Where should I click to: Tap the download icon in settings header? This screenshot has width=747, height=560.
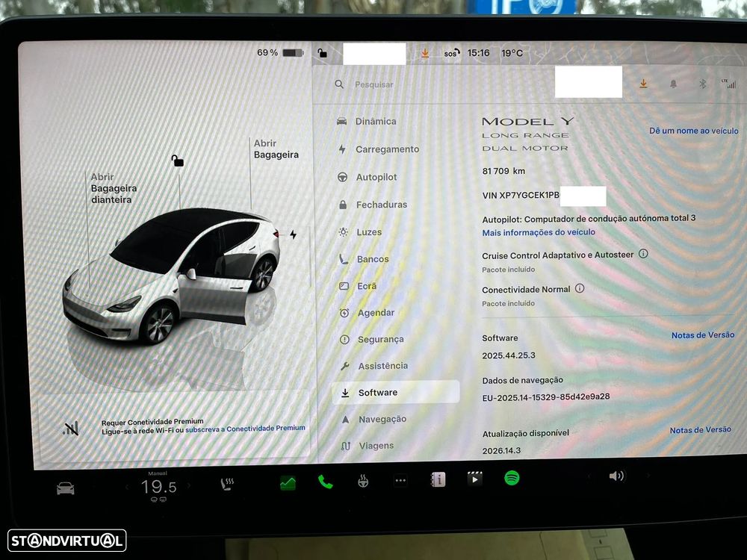point(643,84)
